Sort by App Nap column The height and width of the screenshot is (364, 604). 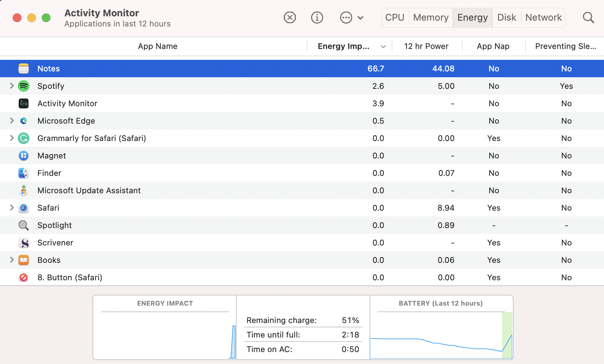493,46
